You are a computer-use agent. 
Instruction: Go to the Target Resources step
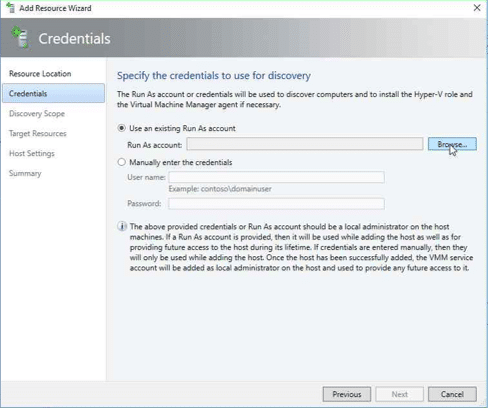38,134
